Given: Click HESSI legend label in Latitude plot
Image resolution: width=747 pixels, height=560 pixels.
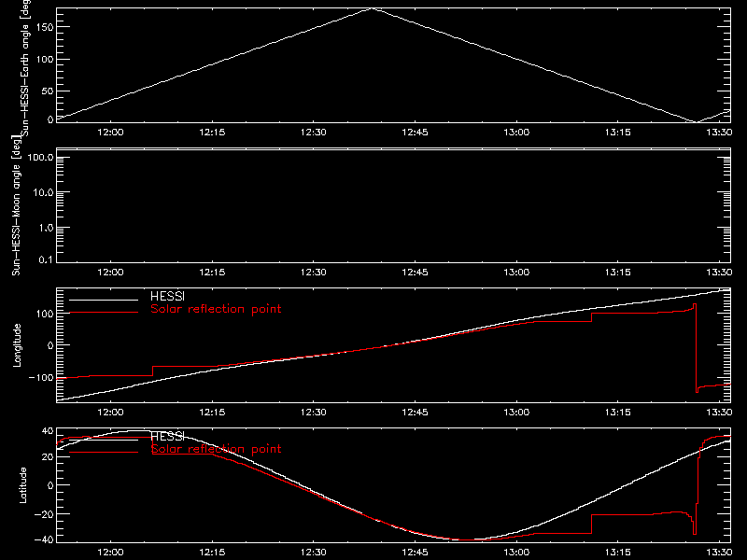Looking at the screenshot, I should 167,436.
